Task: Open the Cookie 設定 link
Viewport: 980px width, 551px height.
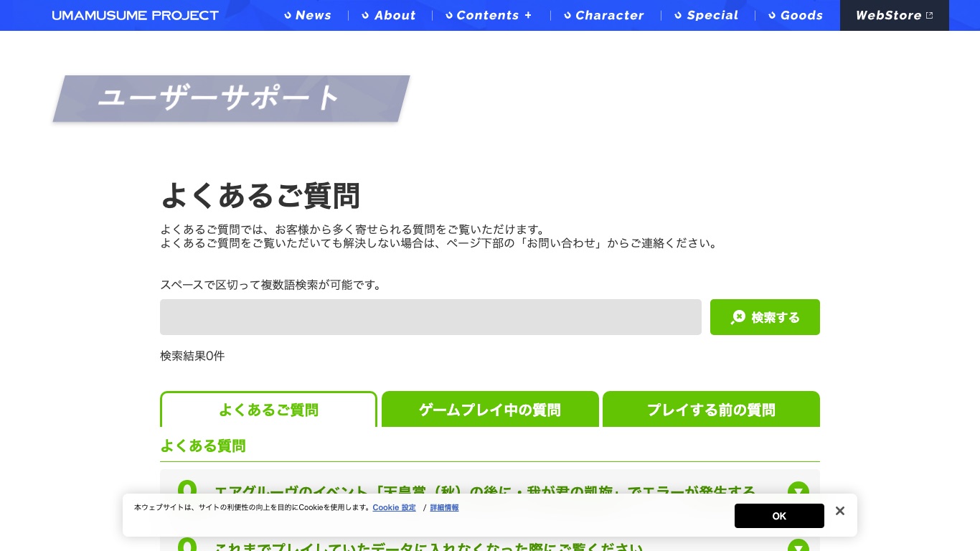Action: (394, 508)
